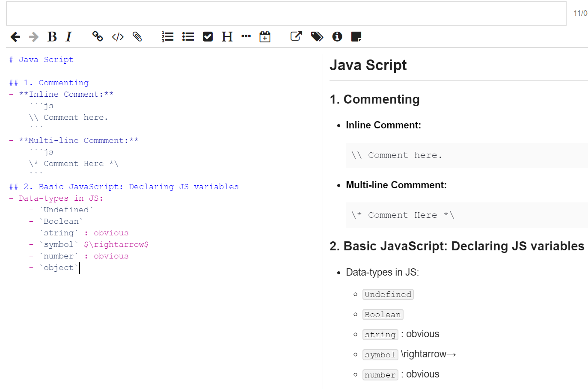Screen dimensions: 588x389
Task: Click '`Undefined`' in the editor
Action: point(66,210)
